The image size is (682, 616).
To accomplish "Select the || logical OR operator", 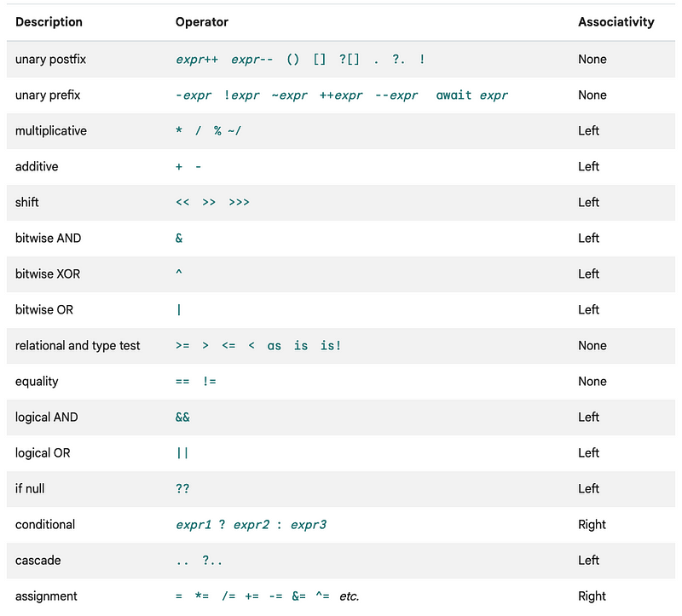I will 182,453.
